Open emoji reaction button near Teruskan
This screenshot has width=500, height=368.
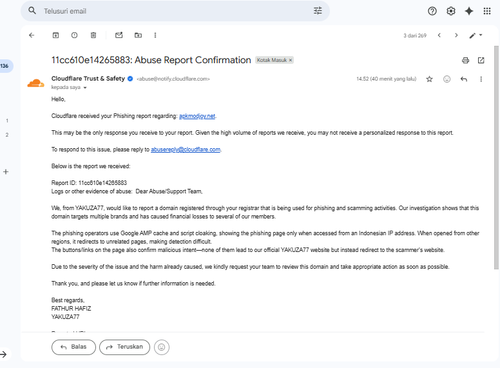(x=162, y=347)
